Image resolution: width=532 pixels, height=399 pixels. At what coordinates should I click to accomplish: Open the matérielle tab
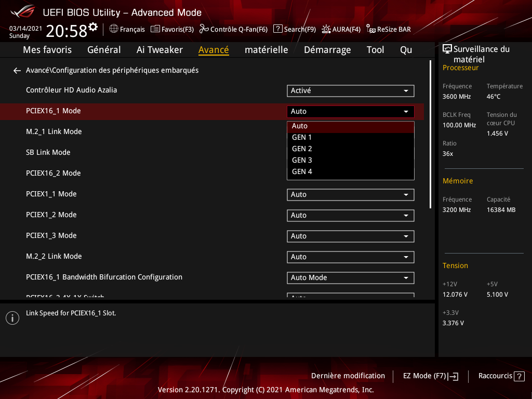(x=267, y=50)
